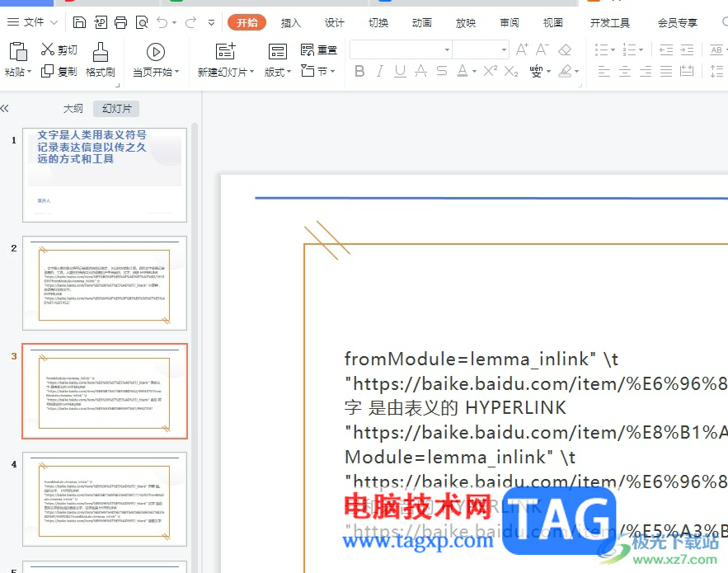Click the Paste (粘贴) clipboard icon

tap(18, 52)
